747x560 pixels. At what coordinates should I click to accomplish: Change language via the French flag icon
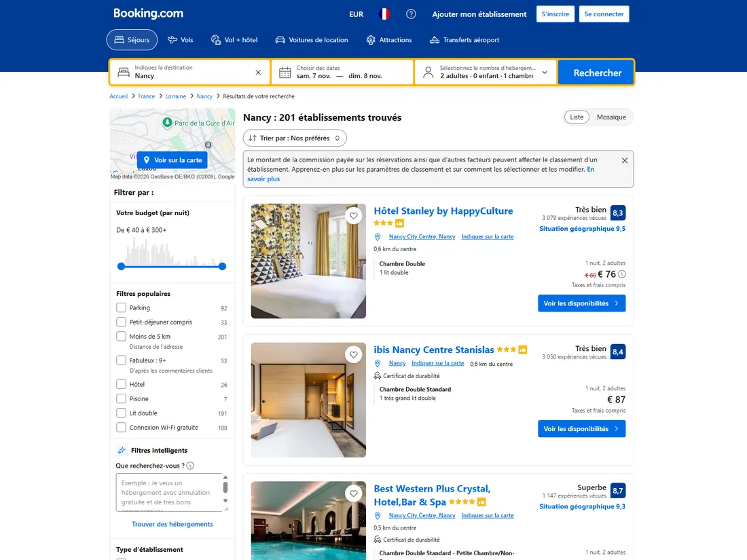coord(384,14)
